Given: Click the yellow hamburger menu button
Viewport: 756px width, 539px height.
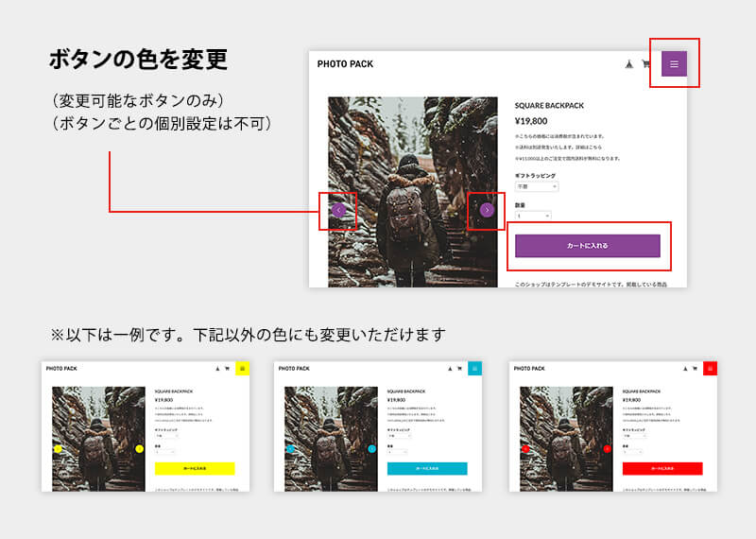Looking at the screenshot, I should point(242,369).
